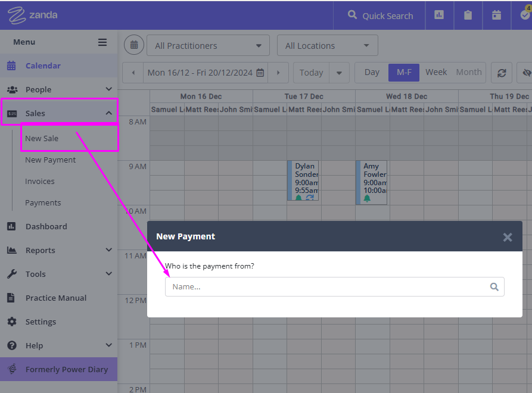Screen dimensions: 532x393
Task: Click the Practice Manual document icon
Action: coord(11,298)
